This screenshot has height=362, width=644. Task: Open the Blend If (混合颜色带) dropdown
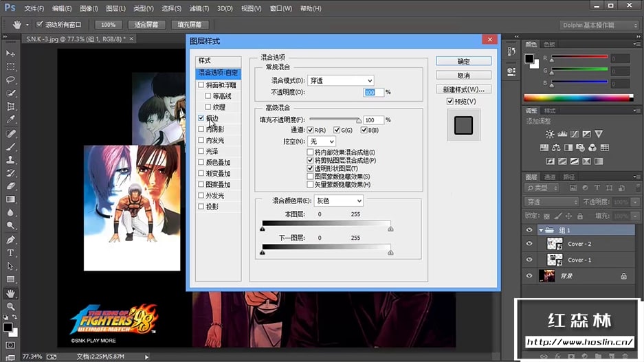coord(338,201)
